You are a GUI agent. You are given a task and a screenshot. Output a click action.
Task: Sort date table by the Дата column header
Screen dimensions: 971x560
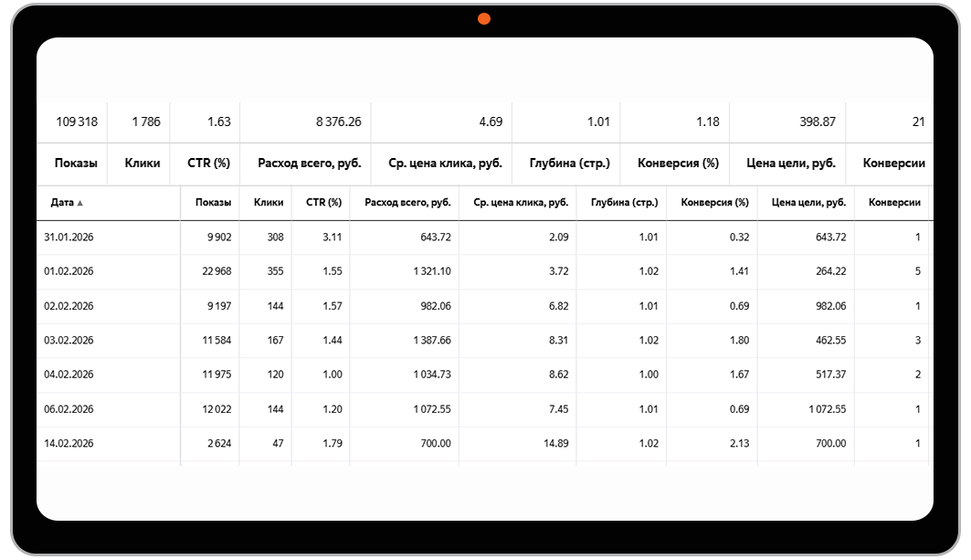(62, 203)
